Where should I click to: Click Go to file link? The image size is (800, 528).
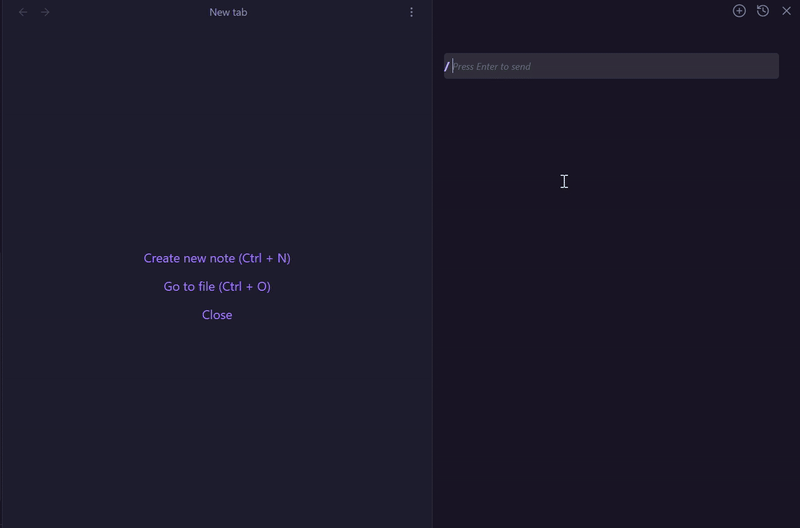(217, 287)
